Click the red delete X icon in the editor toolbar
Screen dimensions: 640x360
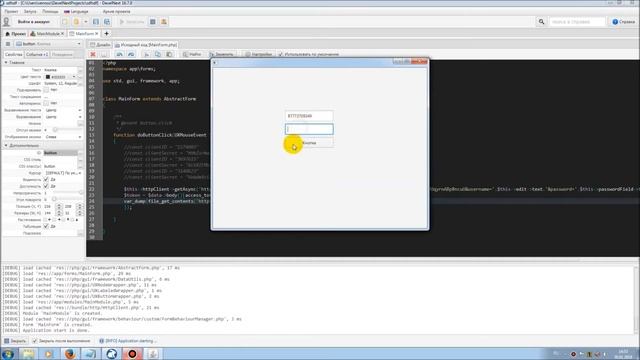(x=93, y=54)
